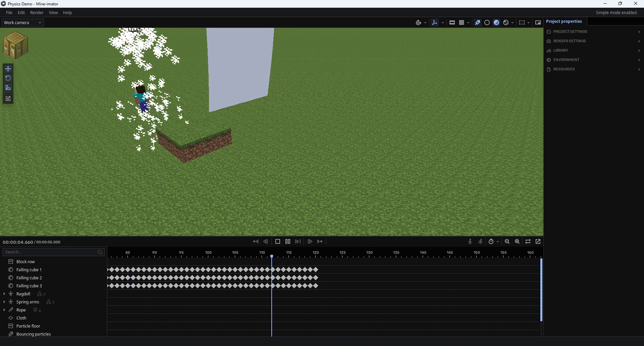
Task: Step back one frame
Action: (x=266, y=241)
